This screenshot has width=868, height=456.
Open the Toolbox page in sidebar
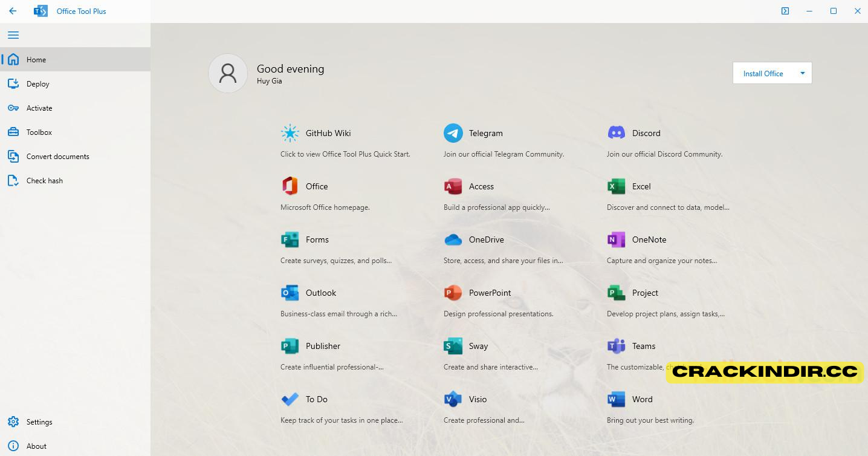75,132
